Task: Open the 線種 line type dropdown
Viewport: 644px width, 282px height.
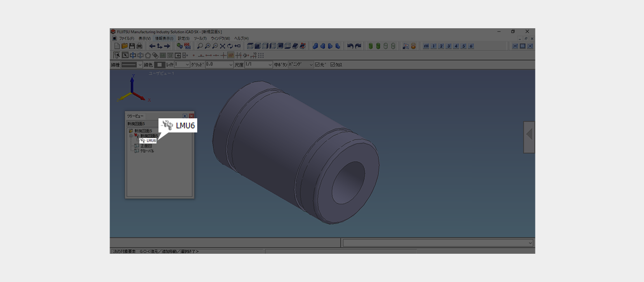Action: (140, 65)
